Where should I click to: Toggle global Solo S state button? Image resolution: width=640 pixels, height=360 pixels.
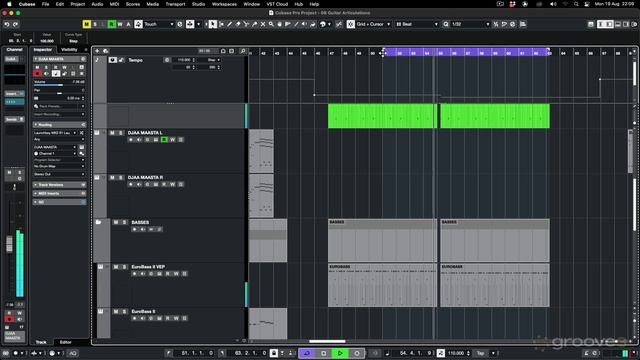[x=95, y=24]
